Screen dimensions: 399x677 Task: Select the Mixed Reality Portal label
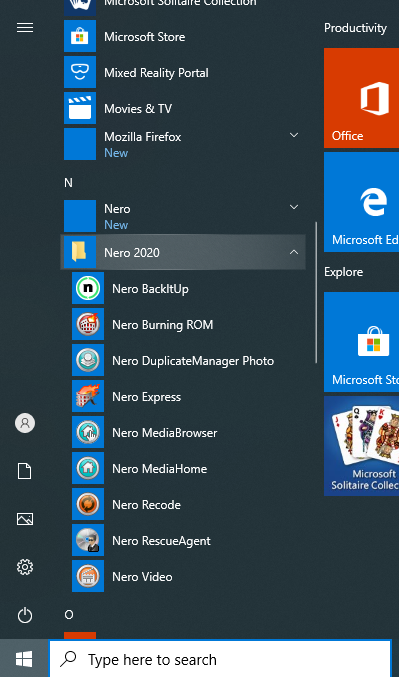tap(156, 73)
